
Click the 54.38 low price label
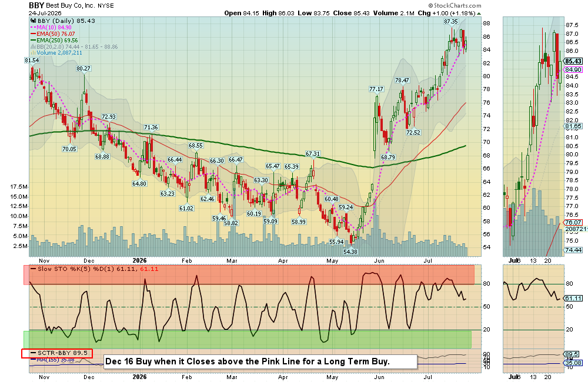point(350,252)
